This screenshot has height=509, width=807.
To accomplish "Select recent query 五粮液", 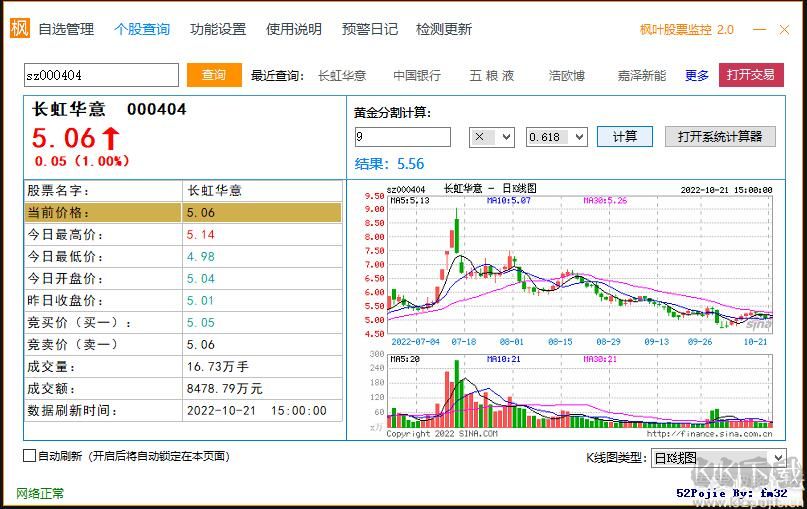I will (492, 76).
